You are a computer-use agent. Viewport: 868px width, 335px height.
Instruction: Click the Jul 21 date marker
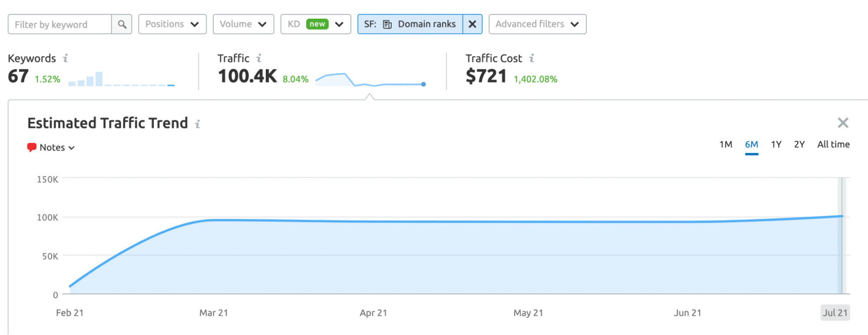click(835, 313)
